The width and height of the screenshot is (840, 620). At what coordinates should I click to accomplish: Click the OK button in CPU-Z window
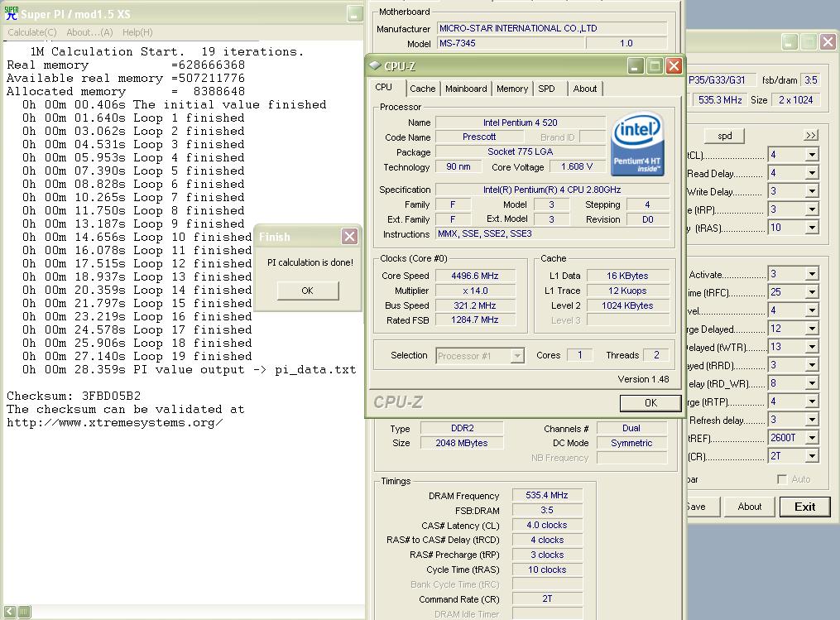tap(650, 403)
